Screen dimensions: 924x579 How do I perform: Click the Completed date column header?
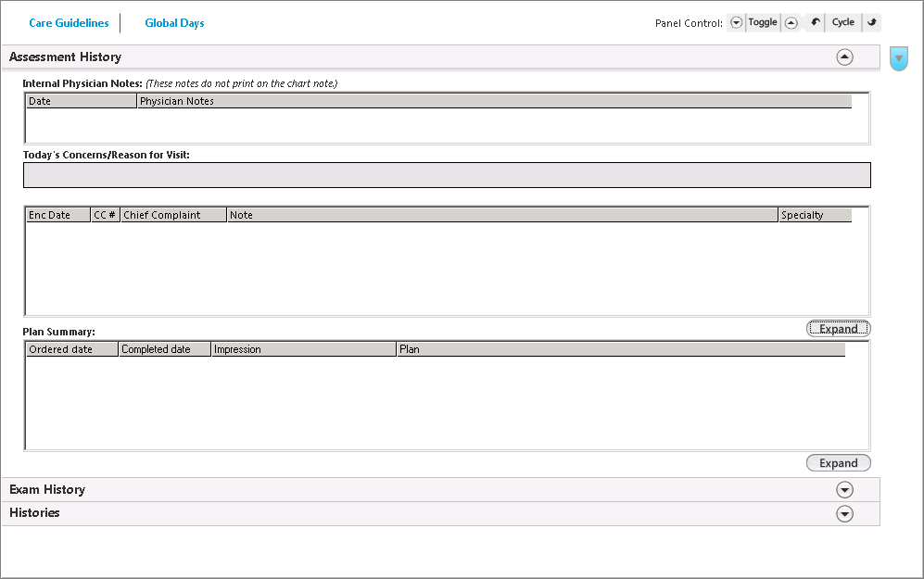(165, 349)
